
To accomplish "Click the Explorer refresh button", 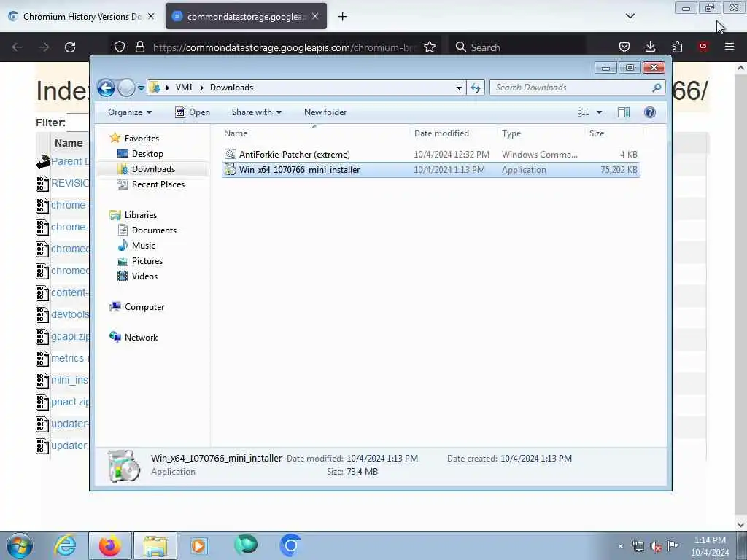I will (x=476, y=87).
